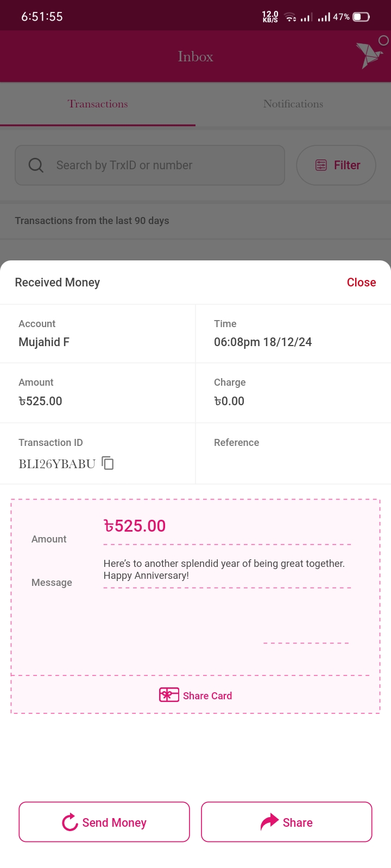Tap the Send Money refresh arrow icon

70,822
